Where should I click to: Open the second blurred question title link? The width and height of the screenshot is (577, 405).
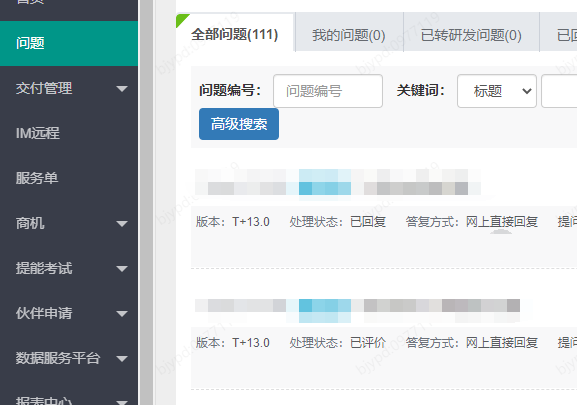point(357,311)
